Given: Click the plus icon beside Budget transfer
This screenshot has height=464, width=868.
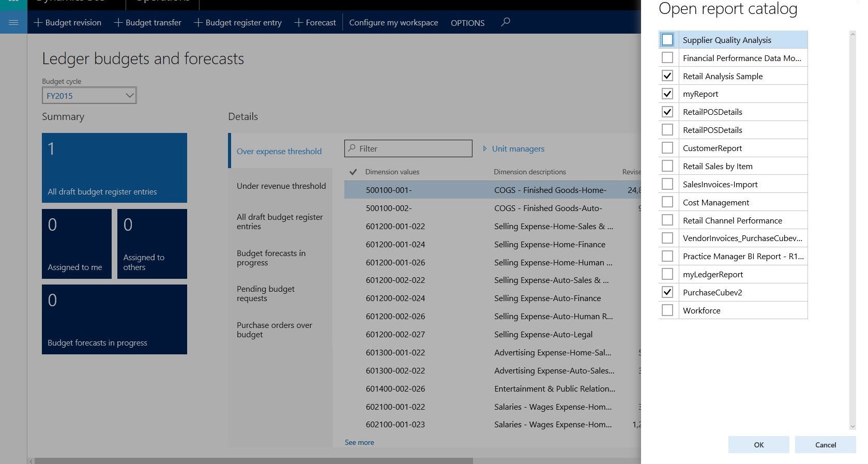Looking at the screenshot, I should [118, 23].
